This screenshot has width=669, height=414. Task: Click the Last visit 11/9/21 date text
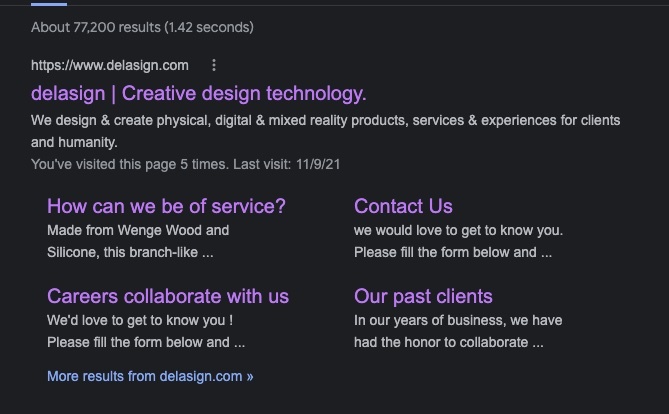(286, 164)
